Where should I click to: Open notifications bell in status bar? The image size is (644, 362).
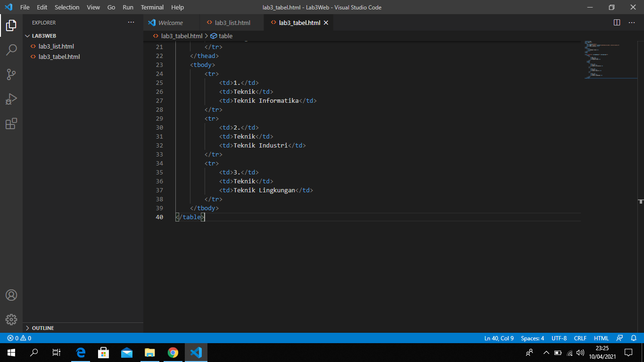click(x=634, y=338)
